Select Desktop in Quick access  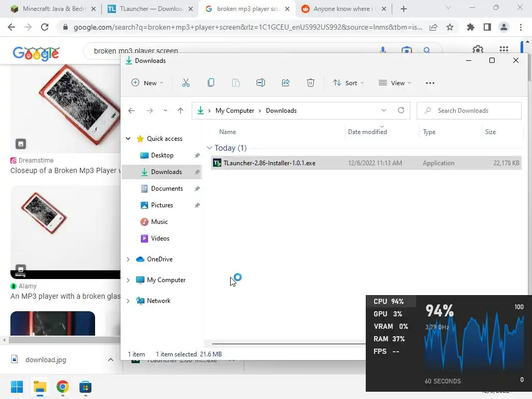[162, 155]
